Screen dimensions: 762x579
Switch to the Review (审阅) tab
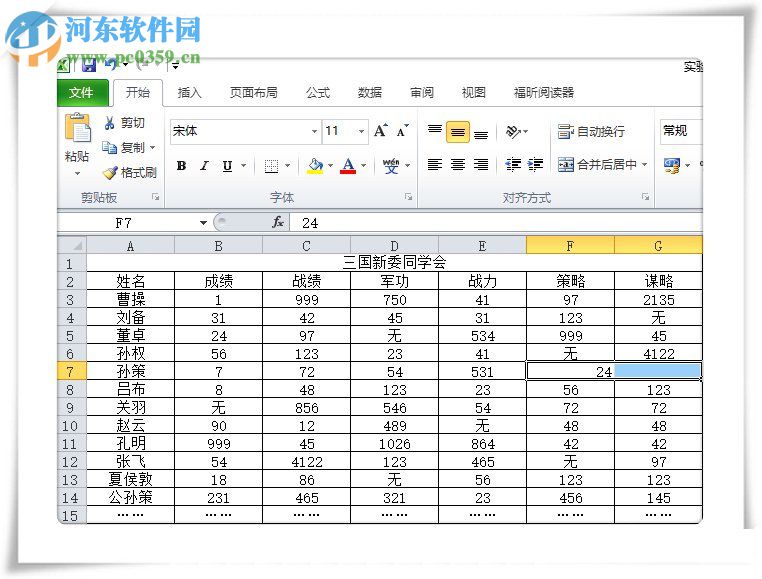coord(422,92)
